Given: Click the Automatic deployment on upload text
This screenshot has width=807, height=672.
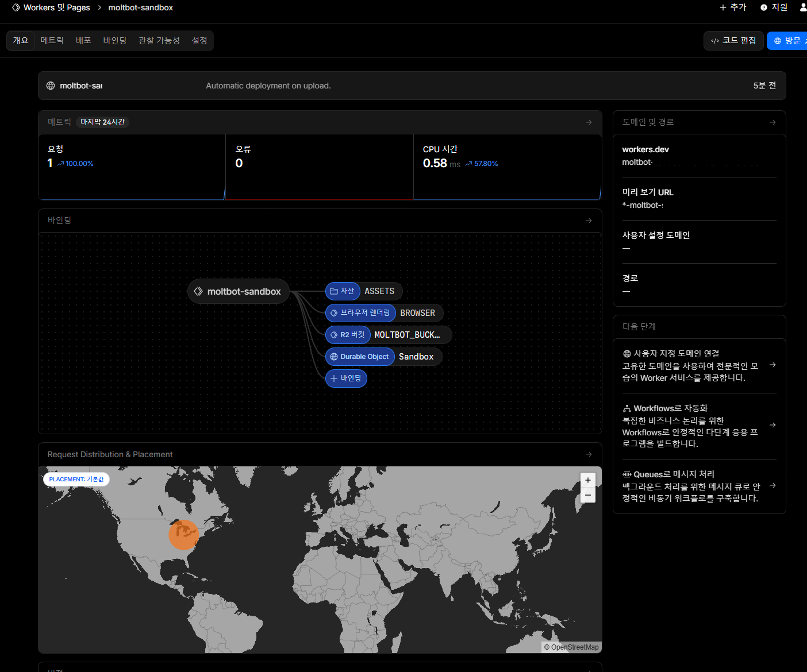Looking at the screenshot, I should click(x=268, y=86).
